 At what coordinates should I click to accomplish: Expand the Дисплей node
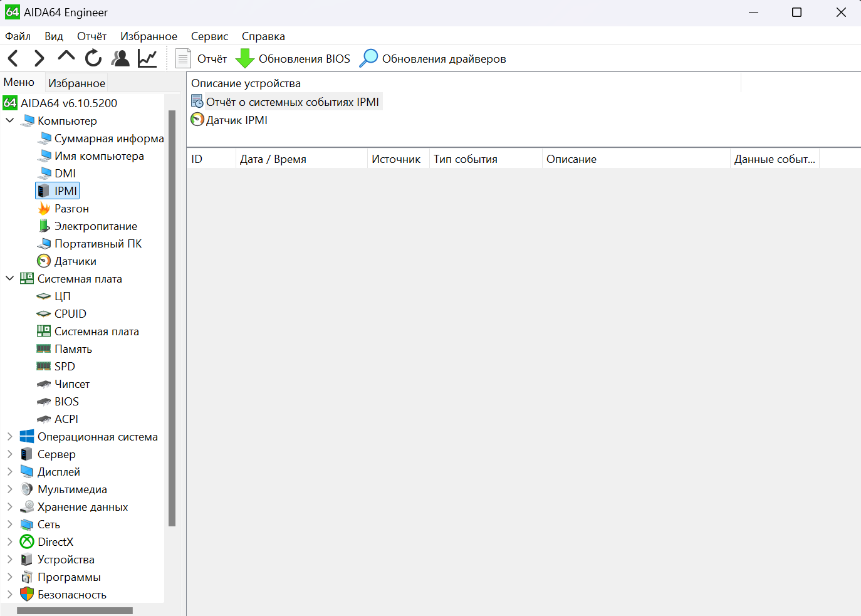10,471
